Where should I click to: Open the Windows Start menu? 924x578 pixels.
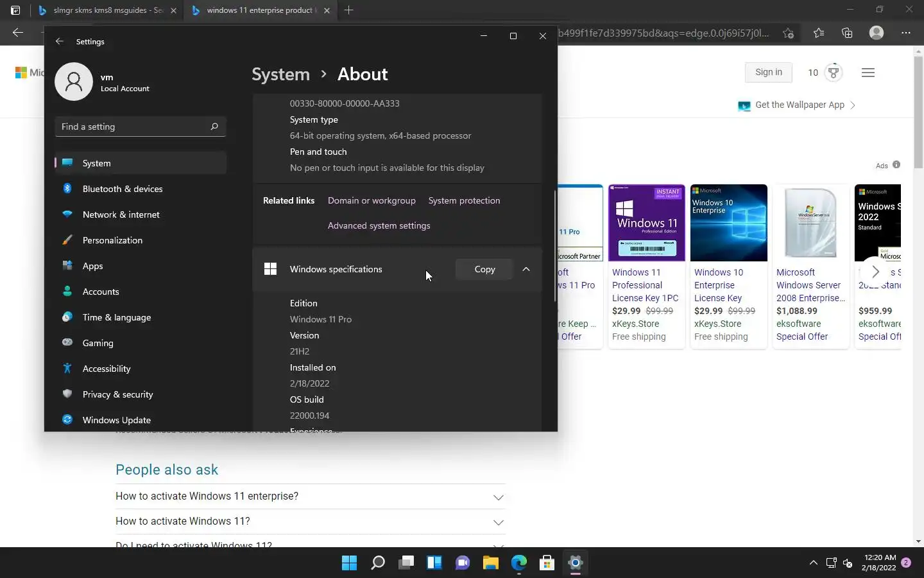coord(350,563)
